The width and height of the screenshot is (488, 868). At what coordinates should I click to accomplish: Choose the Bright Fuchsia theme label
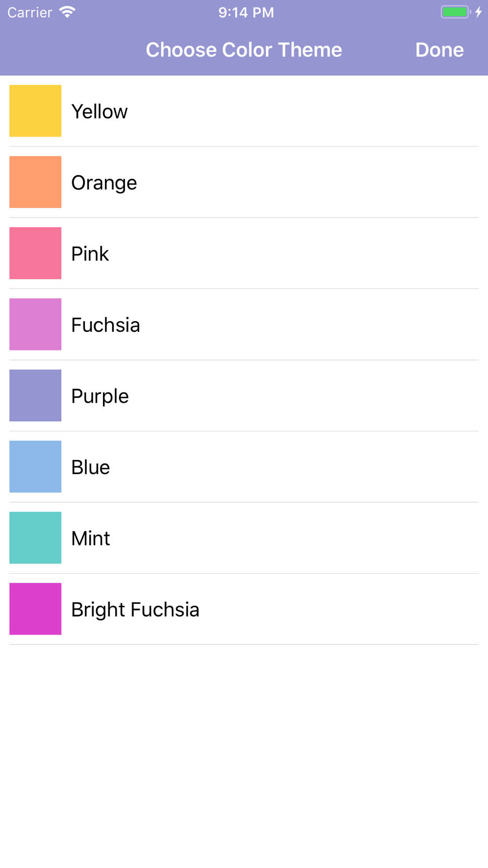pyautogui.click(x=135, y=610)
